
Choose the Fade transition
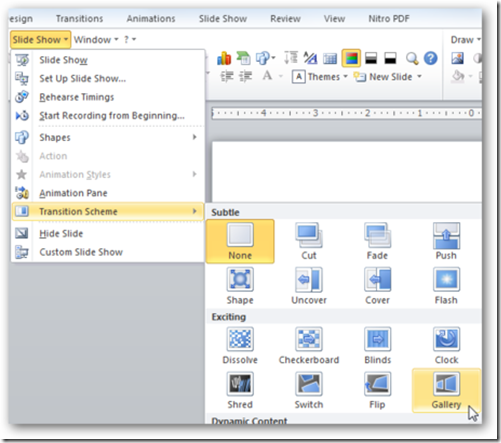(x=377, y=241)
